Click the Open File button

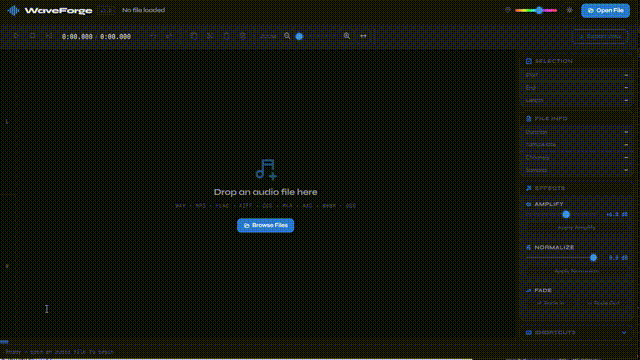point(605,10)
